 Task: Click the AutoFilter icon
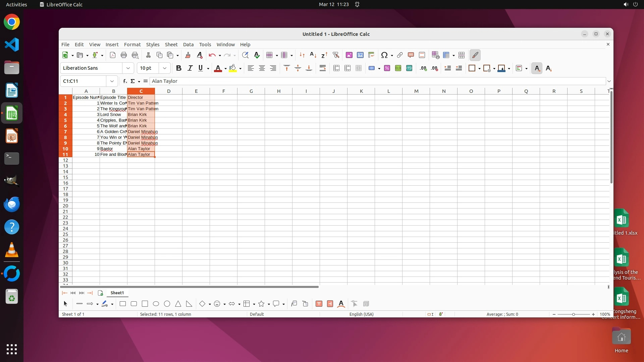click(x=336, y=55)
